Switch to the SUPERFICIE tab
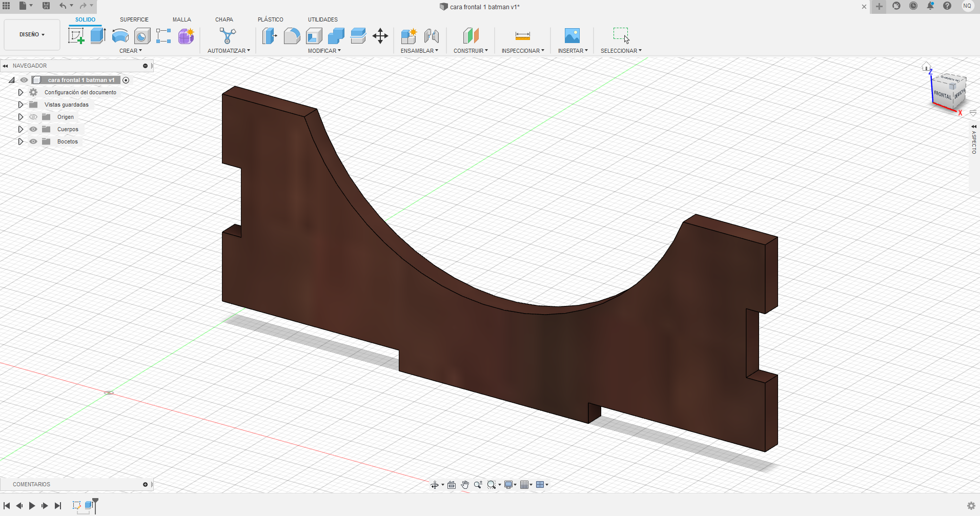The width and height of the screenshot is (980, 516). (134, 19)
